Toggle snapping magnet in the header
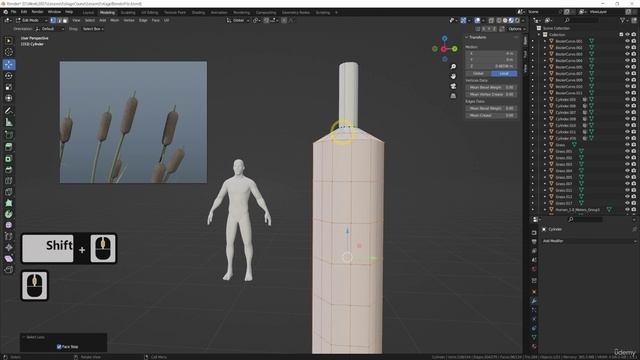The height and width of the screenshot is (360, 640). click(x=266, y=20)
